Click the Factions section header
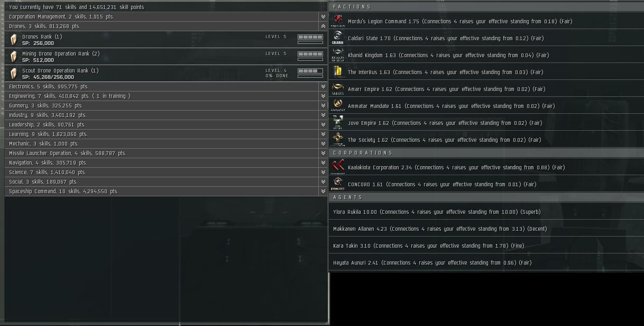 pyautogui.click(x=486, y=7)
